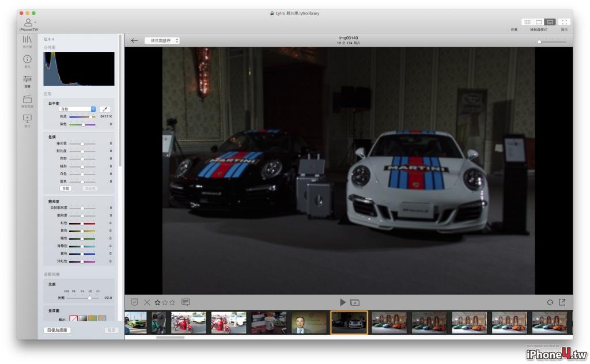Click the highlights slider track
This screenshot has height=364, width=590.
click(x=82, y=159)
